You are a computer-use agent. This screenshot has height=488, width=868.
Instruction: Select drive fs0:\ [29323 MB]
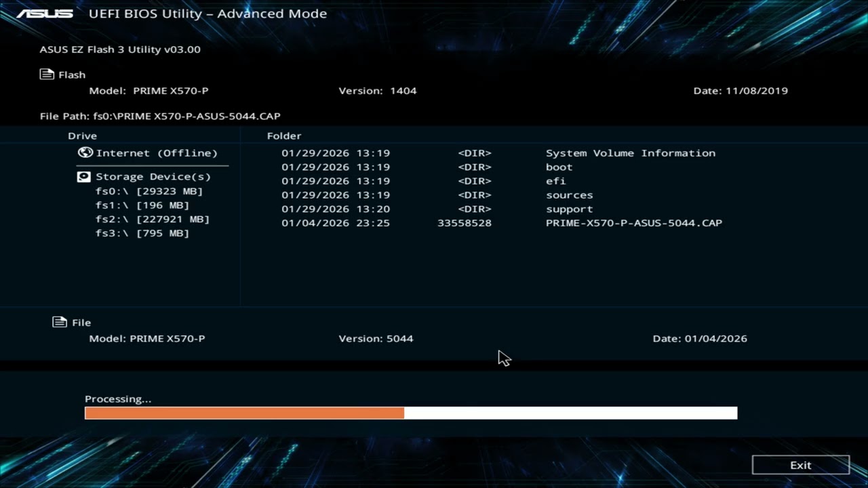(x=149, y=191)
